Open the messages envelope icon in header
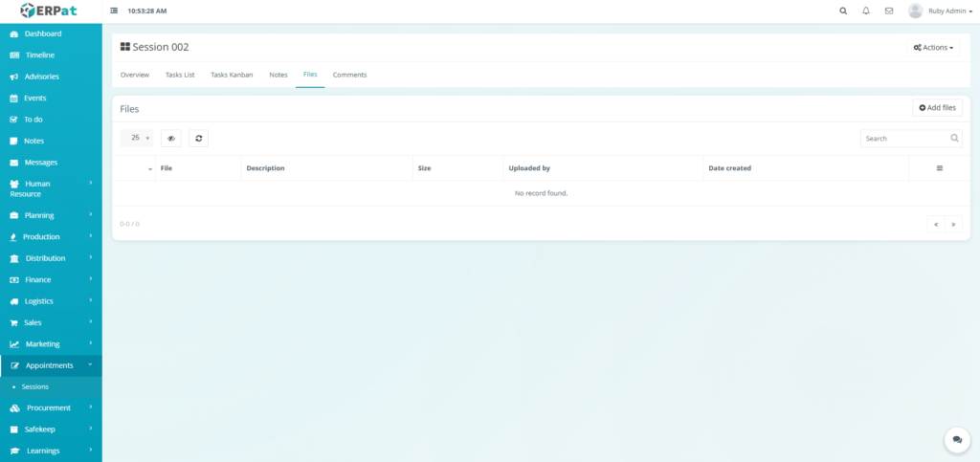980x462 pixels. (889, 11)
